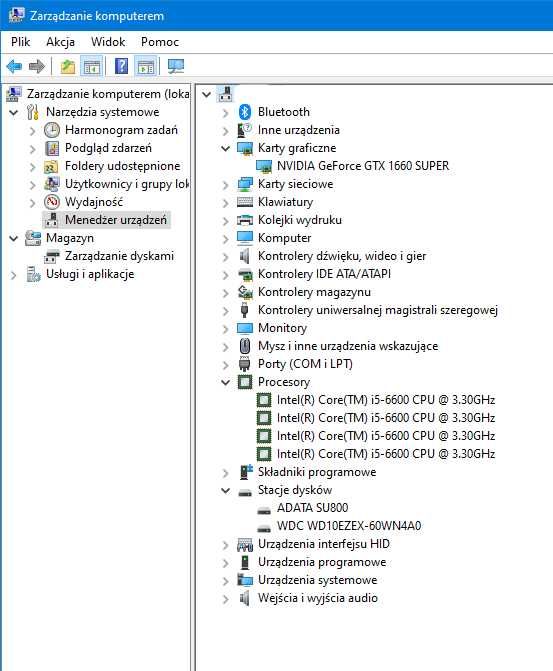Collapse the Narzędzia systemowe tree node

pos(14,113)
